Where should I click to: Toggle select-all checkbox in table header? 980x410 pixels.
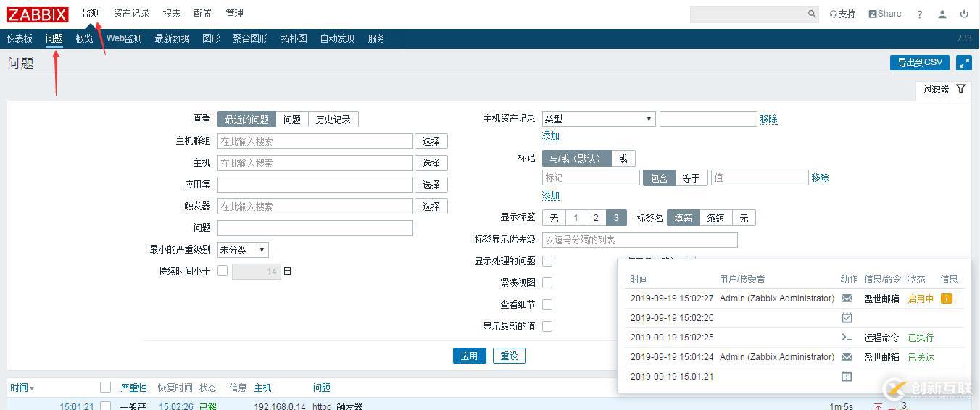coord(105,388)
